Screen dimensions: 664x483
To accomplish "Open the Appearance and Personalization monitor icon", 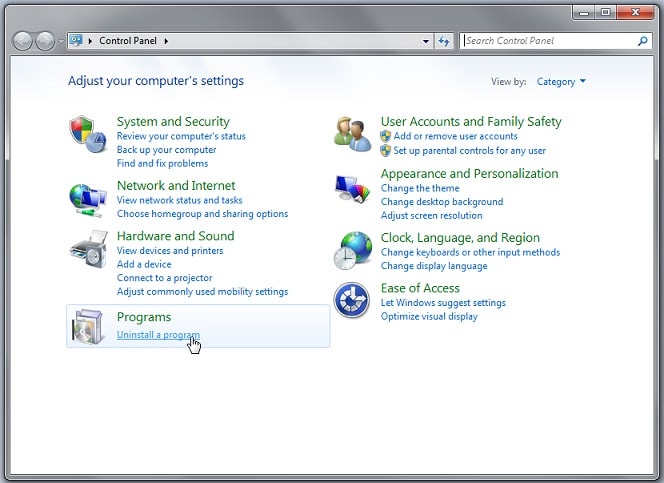I will pyautogui.click(x=352, y=189).
